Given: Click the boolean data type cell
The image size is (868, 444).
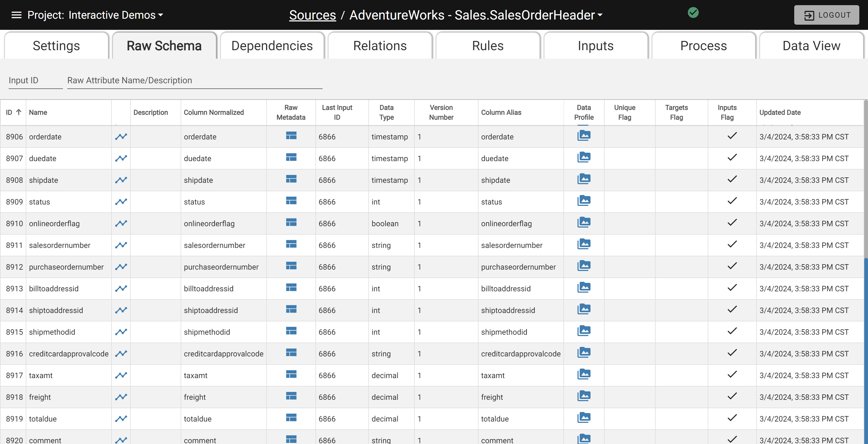Looking at the screenshot, I should (x=391, y=223).
